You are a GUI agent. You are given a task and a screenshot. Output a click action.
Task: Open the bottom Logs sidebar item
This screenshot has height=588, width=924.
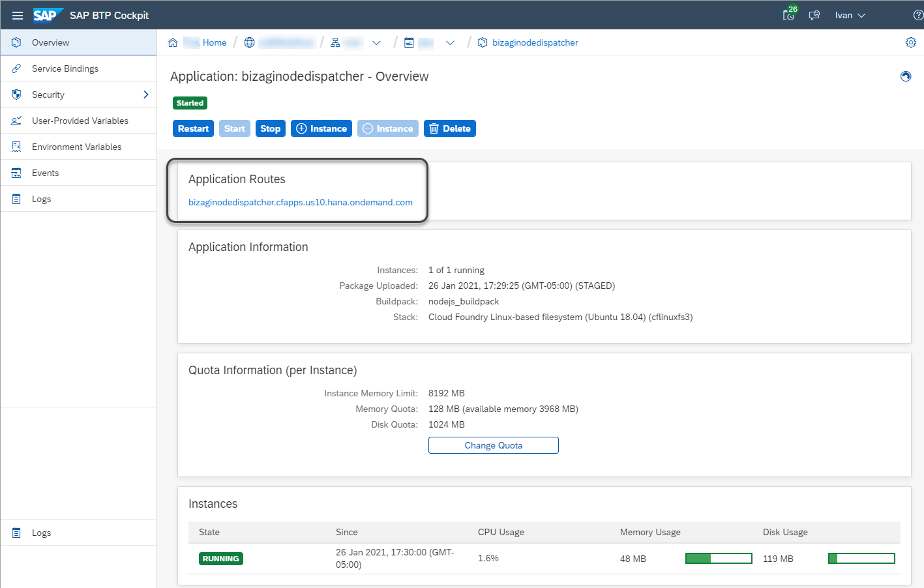tap(78, 533)
